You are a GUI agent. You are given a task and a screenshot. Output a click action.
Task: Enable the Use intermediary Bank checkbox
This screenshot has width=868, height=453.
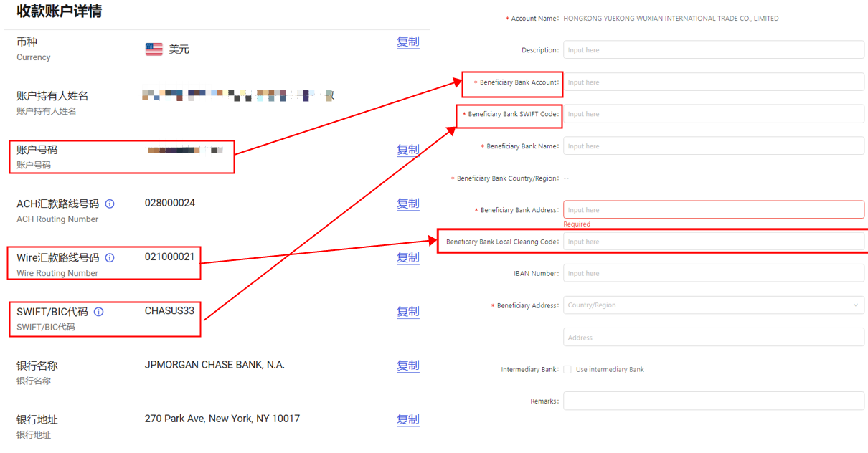click(567, 370)
